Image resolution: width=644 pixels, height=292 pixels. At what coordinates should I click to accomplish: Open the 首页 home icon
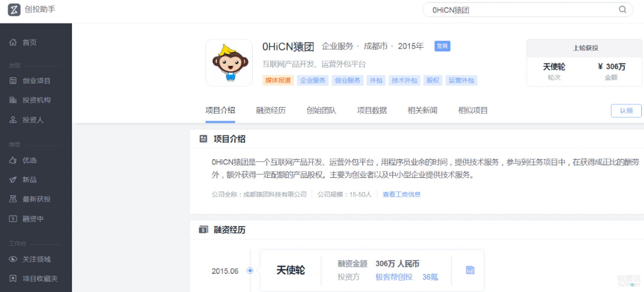coord(13,42)
